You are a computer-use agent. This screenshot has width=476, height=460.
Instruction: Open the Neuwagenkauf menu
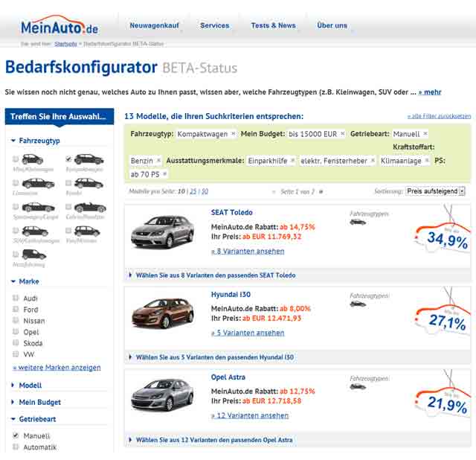(154, 25)
